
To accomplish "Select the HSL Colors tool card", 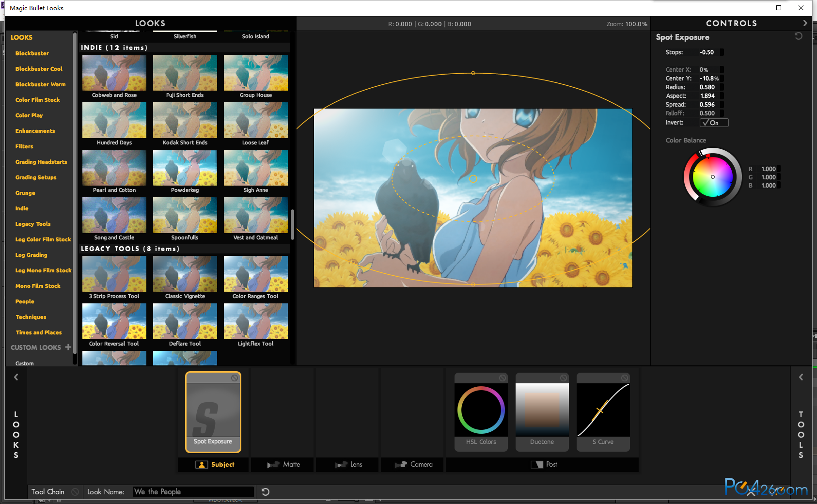I will tap(481, 412).
